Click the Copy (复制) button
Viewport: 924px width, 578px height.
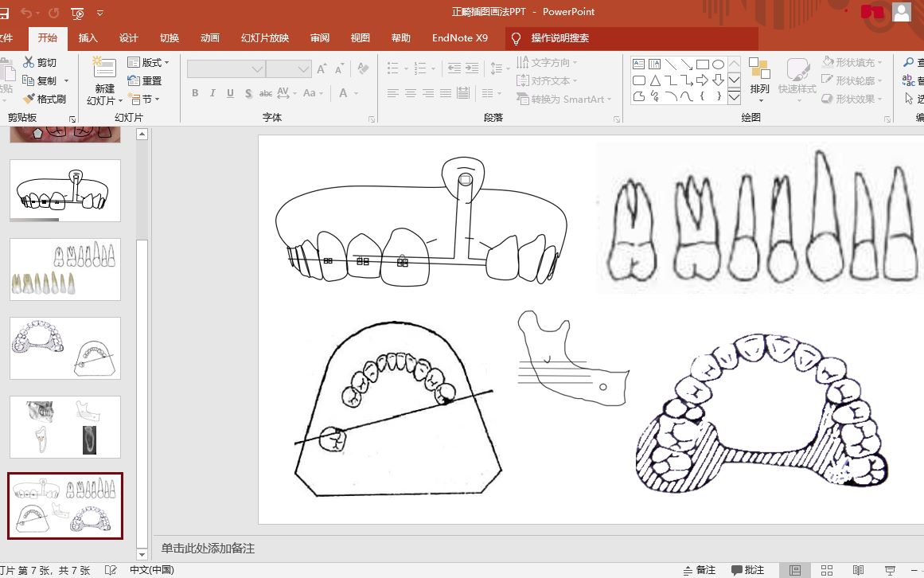click(x=45, y=80)
